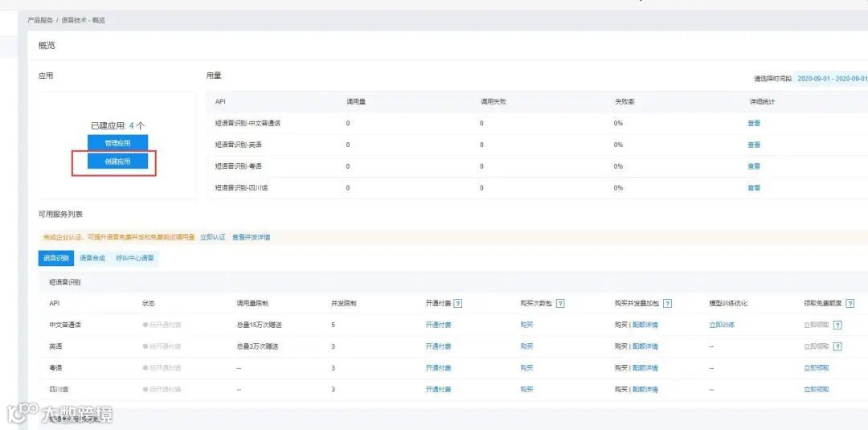Click 开通付费 link in 中文普通话 row
Screen dimensions: 868x430
pos(439,325)
